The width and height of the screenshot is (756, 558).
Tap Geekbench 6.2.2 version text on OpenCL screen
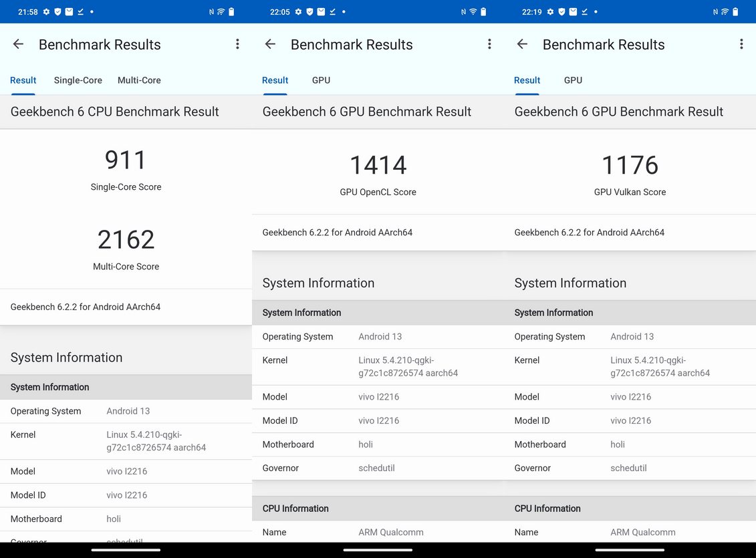(338, 233)
